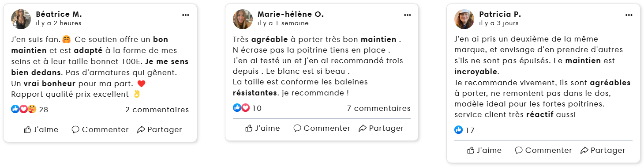Open the 7 commentaires link
Screen dimensions: 644x167
point(379,108)
